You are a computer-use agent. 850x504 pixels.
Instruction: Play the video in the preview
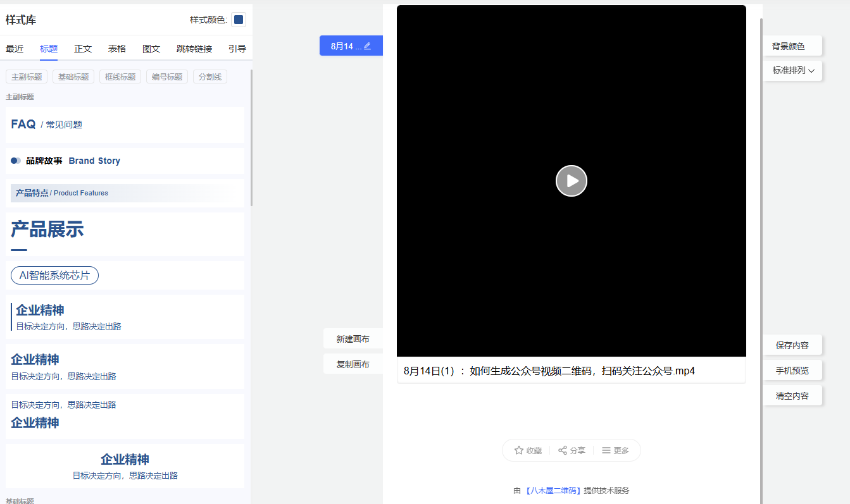571,181
